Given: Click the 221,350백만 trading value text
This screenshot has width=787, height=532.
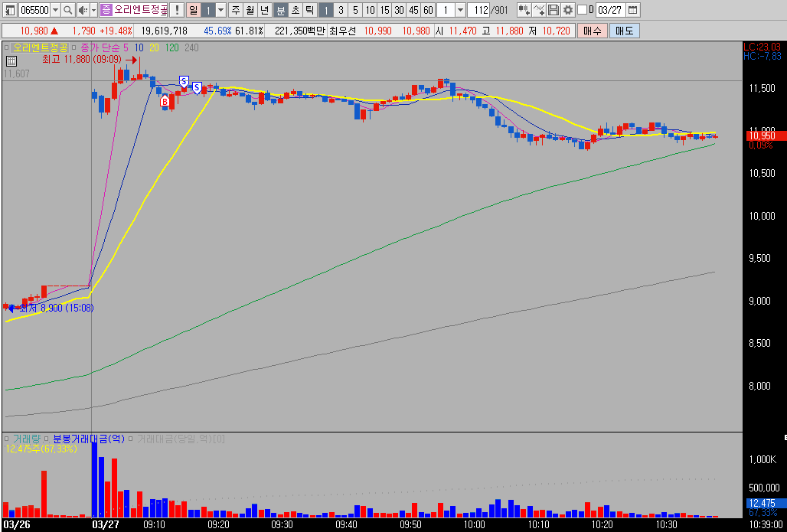Looking at the screenshot, I should [x=300, y=31].
